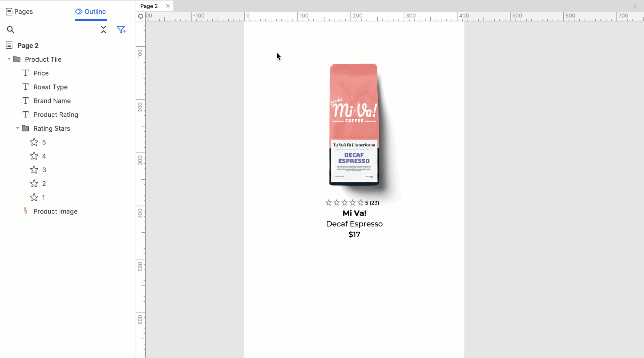Collapse the Rating Stars group

pyautogui.click(x=17, y=128)
